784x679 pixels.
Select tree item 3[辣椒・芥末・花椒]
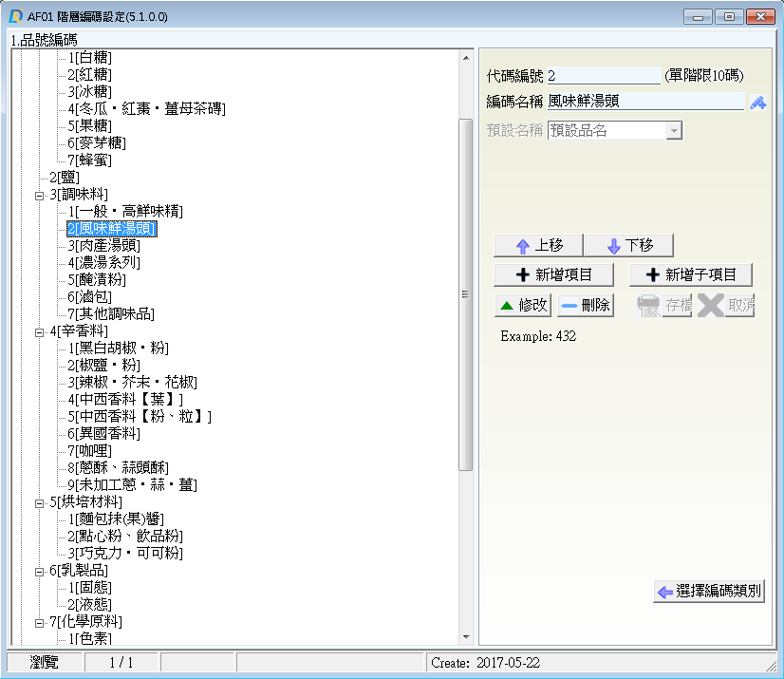(x=133, y=383)
